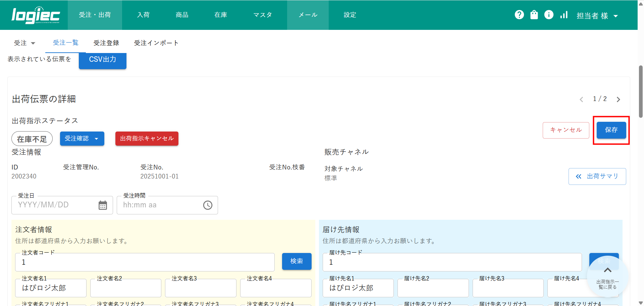The image size is (644, 306).
Task: Open the 在庫 menu
Action: click(221, 15)
